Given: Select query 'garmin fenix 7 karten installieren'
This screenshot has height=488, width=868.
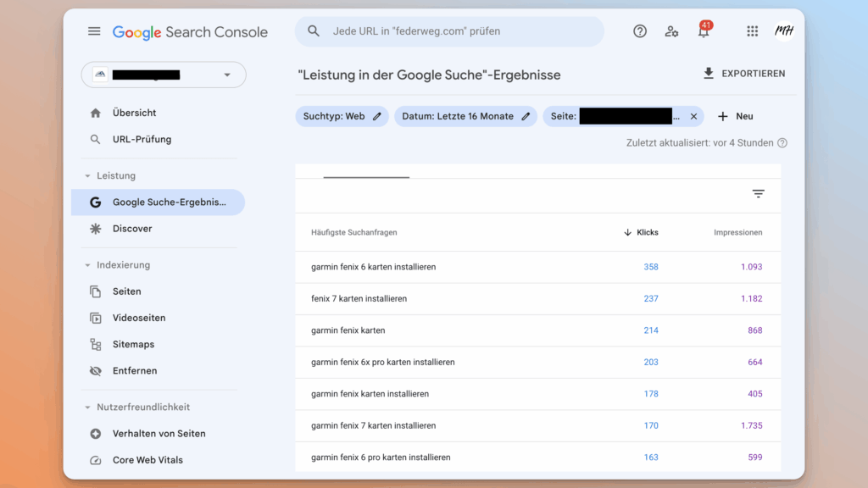Looking at the screenshot, I should [374, 425].
